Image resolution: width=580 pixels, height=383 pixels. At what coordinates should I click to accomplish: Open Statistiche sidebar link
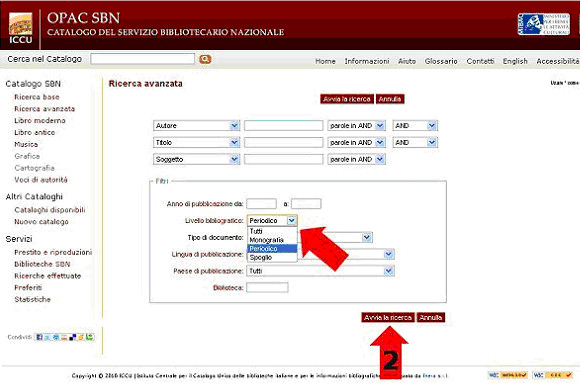click(32, 299)
